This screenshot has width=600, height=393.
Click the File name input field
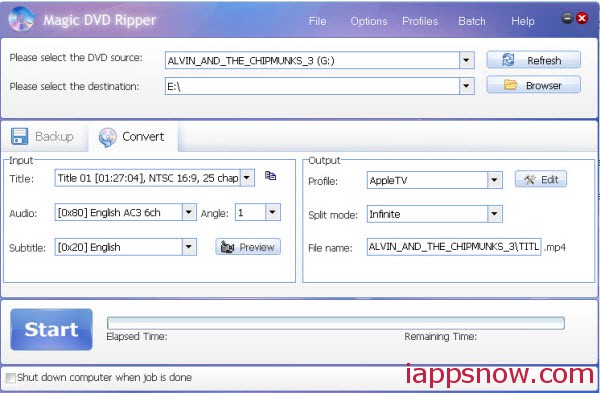coord(454,247)
